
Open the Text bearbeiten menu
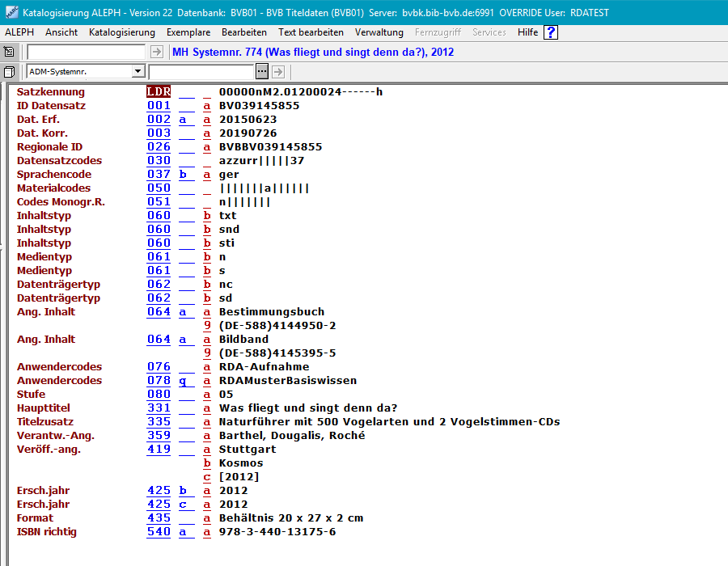point(311,32)
